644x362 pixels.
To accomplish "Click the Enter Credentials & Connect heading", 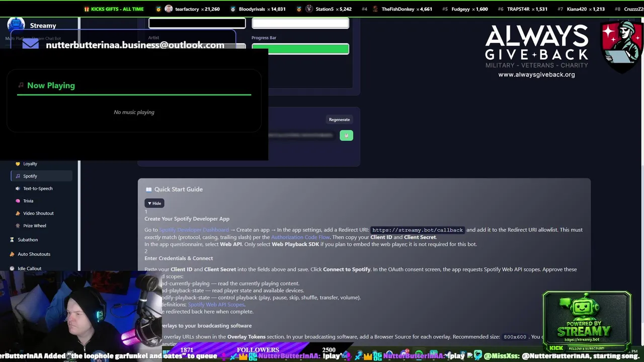I will coord(179,258).
